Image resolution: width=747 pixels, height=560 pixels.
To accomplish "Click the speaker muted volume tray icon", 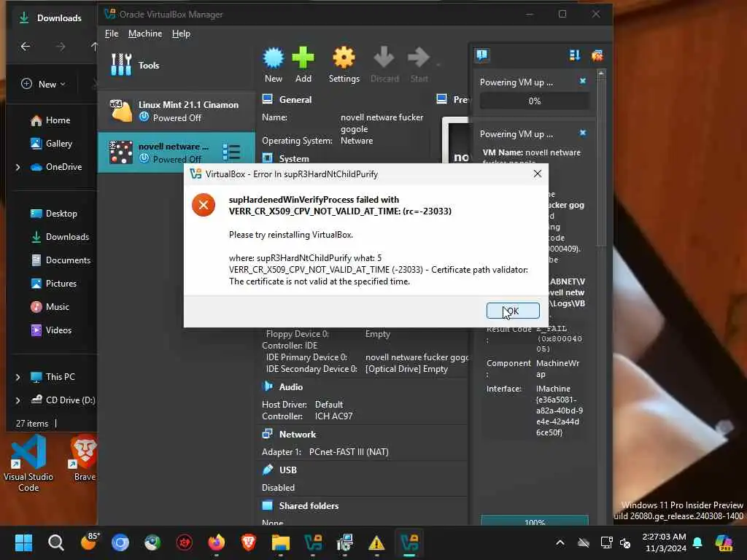I will [625, 542].
